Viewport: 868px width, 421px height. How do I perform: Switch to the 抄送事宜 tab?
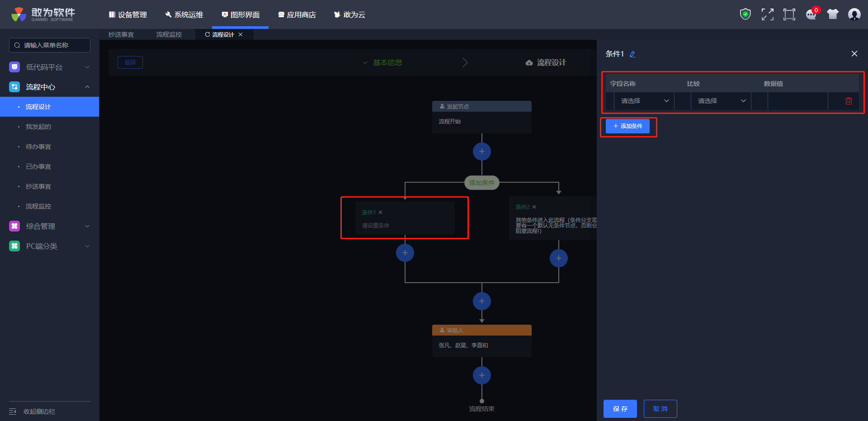121,34
